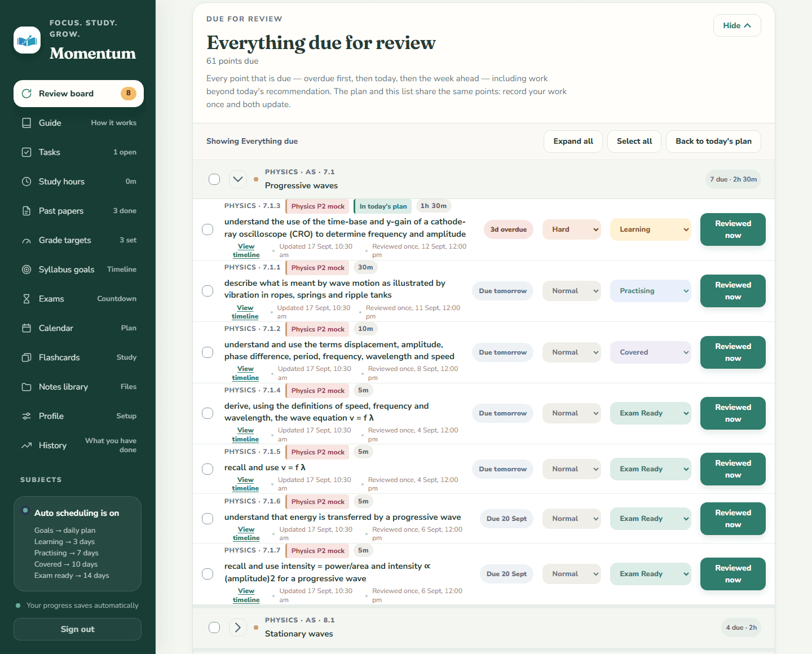Image resolution: width=812 pixels, height=654 pixels.
Task: Click the Past papers document icon
Action: [x=27, y=211]
